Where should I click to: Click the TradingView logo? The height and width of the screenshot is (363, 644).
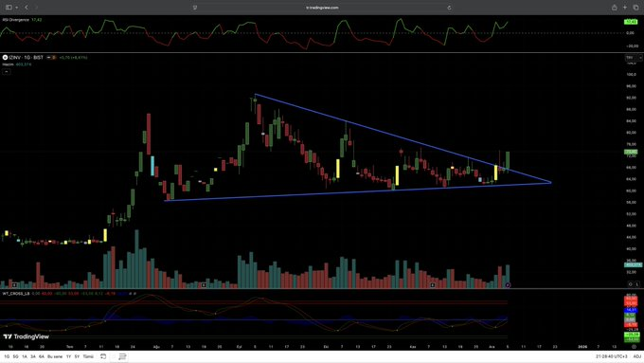pos(26,336)
